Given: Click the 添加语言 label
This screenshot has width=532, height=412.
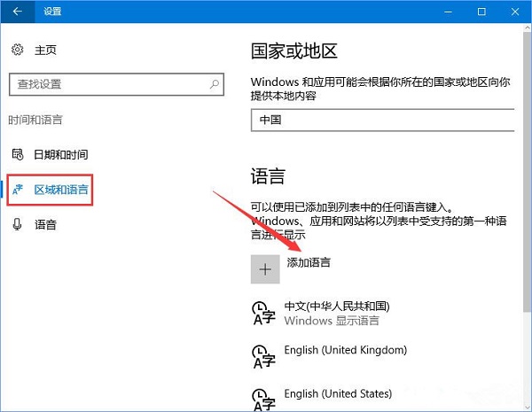Looking at the screenshot, I should 309,262.
